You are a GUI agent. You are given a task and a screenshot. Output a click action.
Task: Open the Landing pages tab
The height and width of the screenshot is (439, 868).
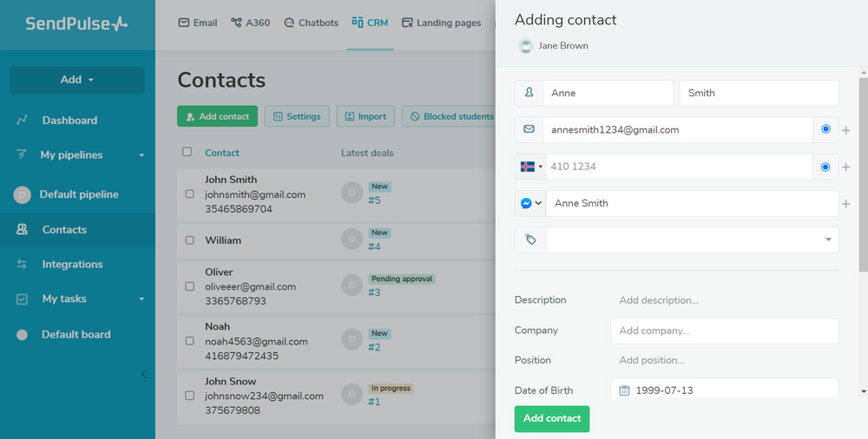[x=441, y=23]
